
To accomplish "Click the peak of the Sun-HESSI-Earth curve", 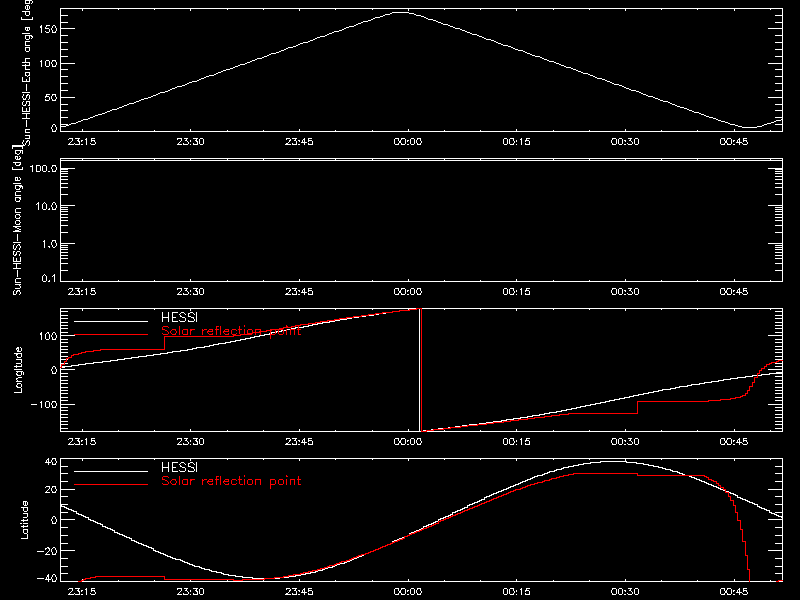I will click(402, 12).
